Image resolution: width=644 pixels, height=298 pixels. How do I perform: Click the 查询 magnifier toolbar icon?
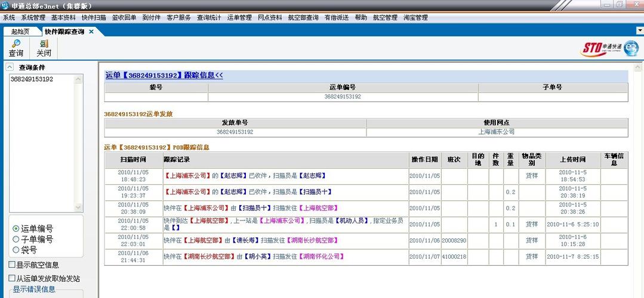click(16, 44)
